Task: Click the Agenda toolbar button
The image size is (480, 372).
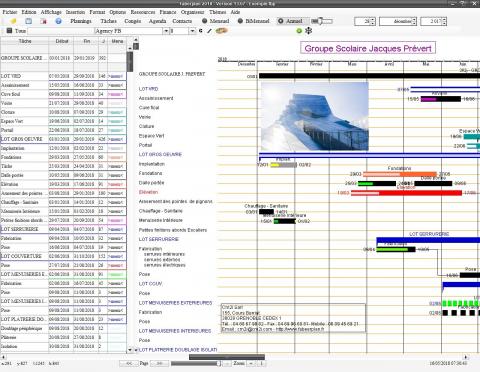Action: point(157,21)
